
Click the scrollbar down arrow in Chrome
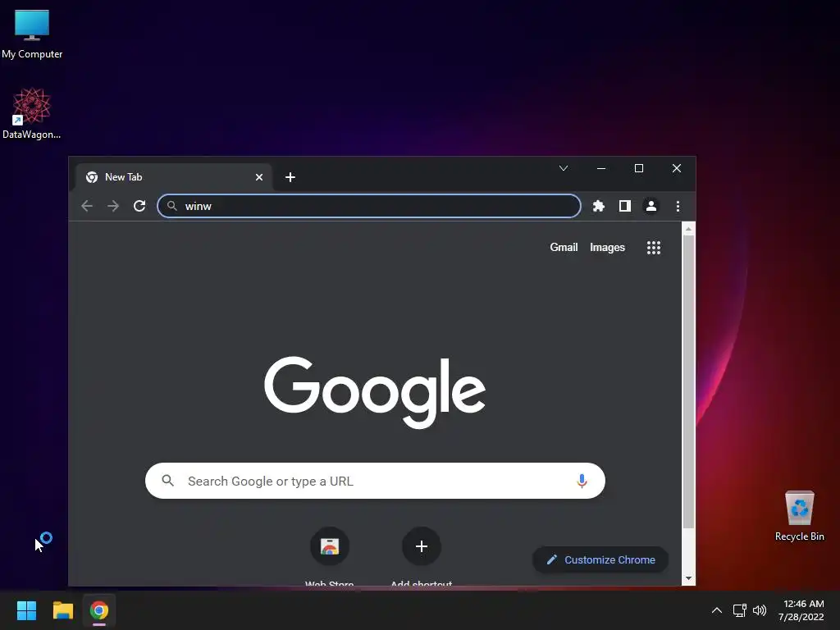click(x=688, y=578)
